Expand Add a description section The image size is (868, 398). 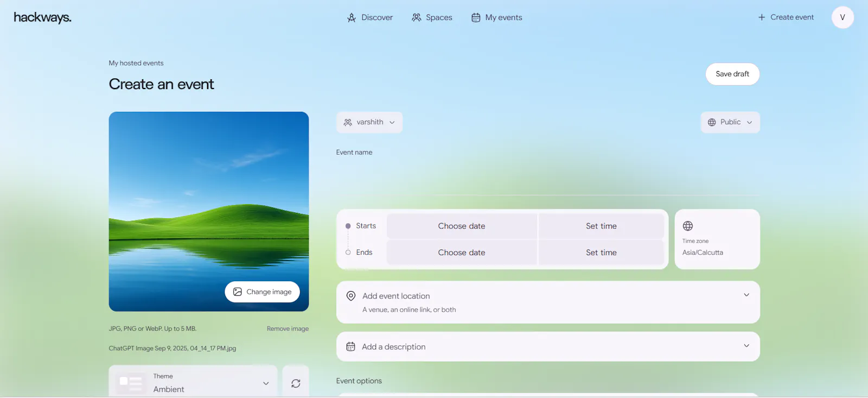(x=548, y=346)
